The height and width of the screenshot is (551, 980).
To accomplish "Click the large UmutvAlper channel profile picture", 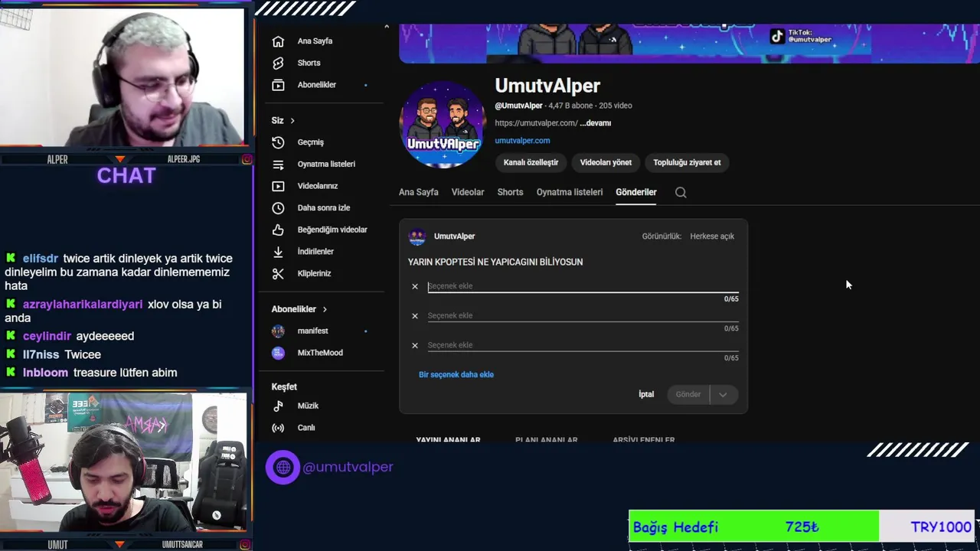I will 443,125.
